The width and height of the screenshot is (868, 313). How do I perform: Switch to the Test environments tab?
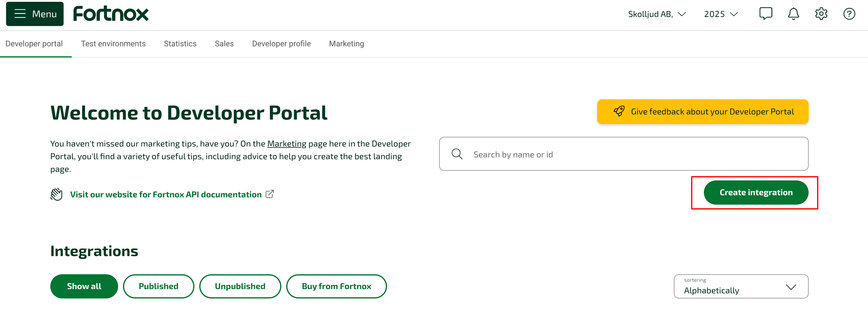pyautogui.click(x=113, y=44)
